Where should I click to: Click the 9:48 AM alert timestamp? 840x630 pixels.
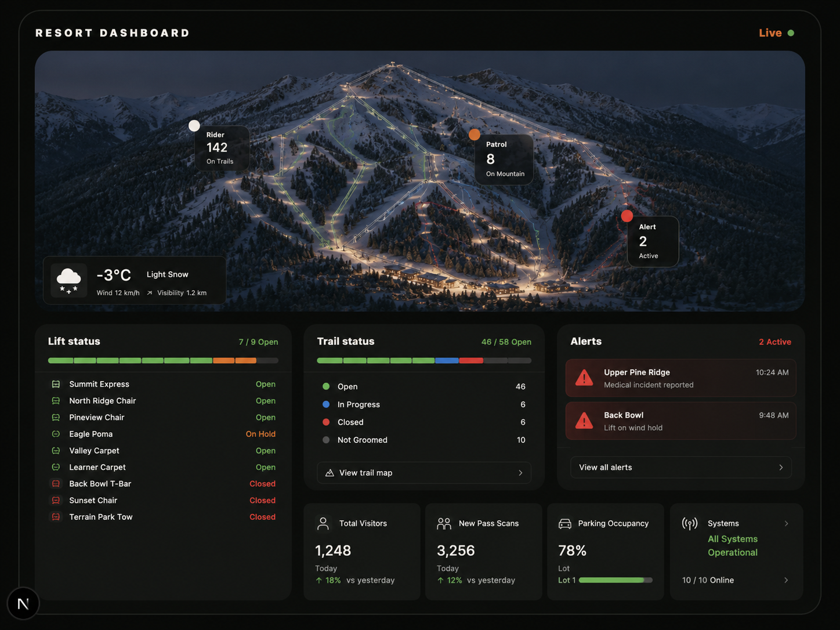pos(774,415)
